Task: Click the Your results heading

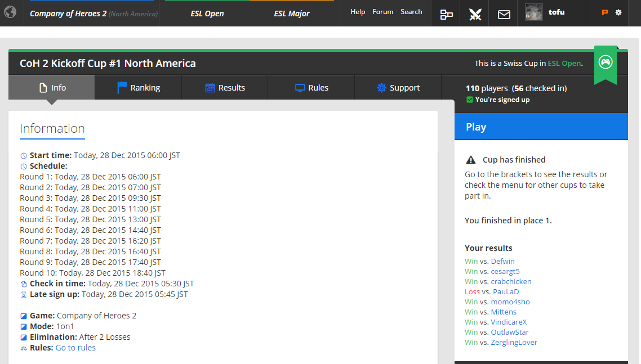Action: point(488,248)
